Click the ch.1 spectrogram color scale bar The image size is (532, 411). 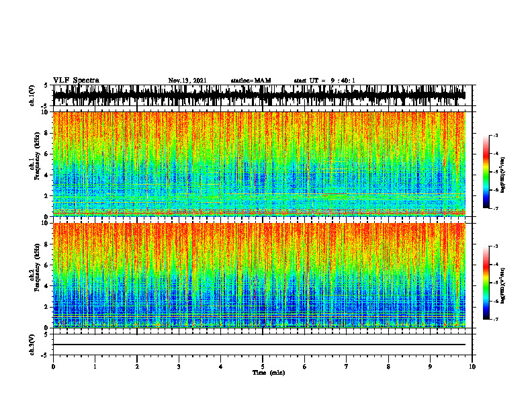pyautogui.click(x=486, y=172)
